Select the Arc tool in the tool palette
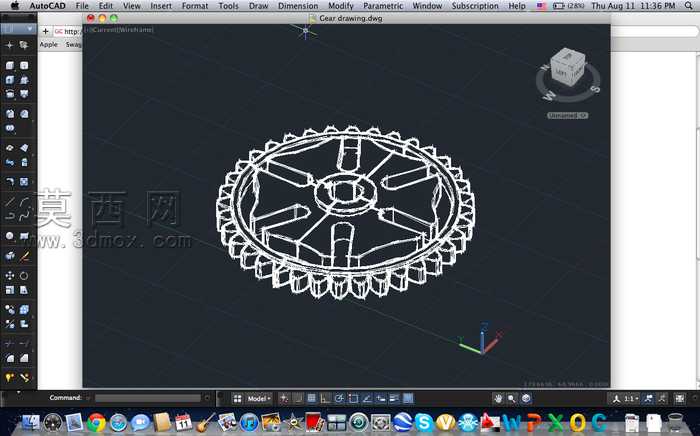 (x=24, y=202)
